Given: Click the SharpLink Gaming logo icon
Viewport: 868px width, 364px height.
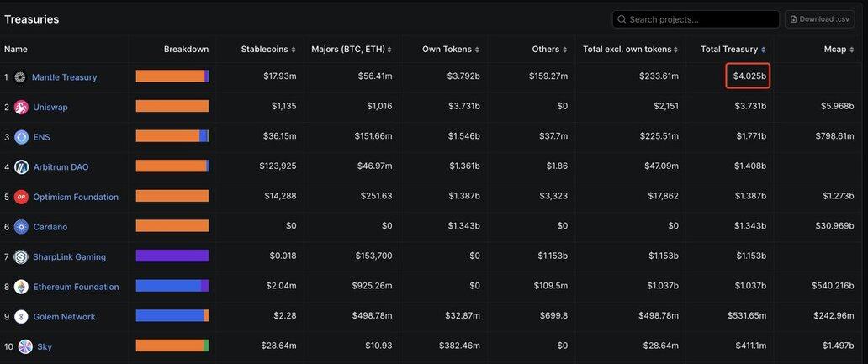Looking at the screenshot, I should click(21, 256).
